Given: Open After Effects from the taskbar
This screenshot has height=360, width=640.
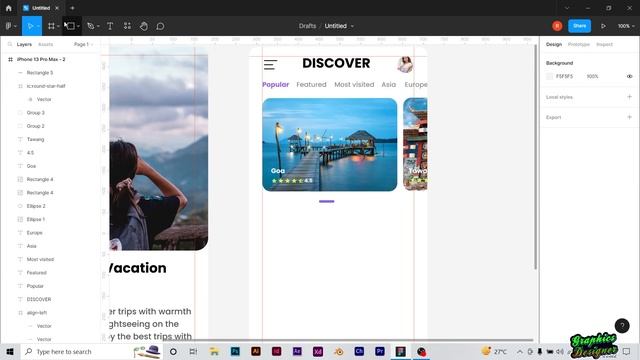Looking at the screenshot, I should (297, 351).
